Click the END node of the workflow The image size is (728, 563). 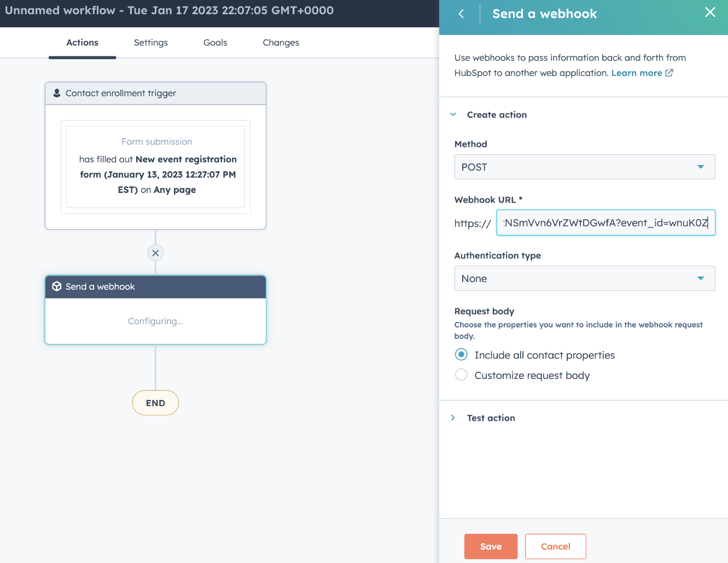click(x=155, y=403)
